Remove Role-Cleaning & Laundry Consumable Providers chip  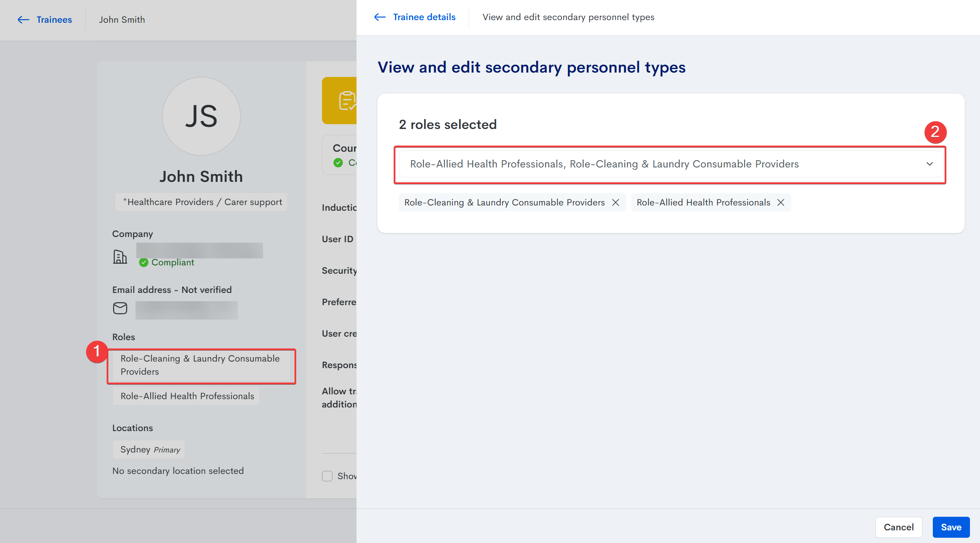coord(616,202)
